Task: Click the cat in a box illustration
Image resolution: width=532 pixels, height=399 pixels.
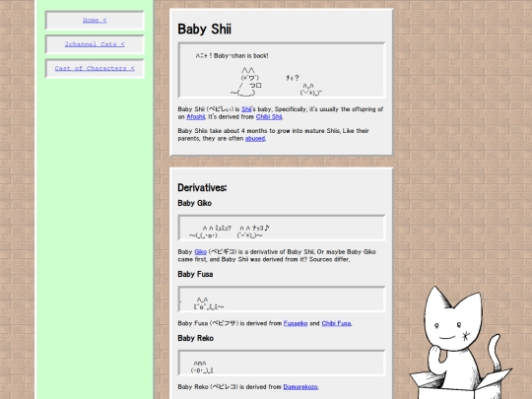Action: (x=461, y=343)
